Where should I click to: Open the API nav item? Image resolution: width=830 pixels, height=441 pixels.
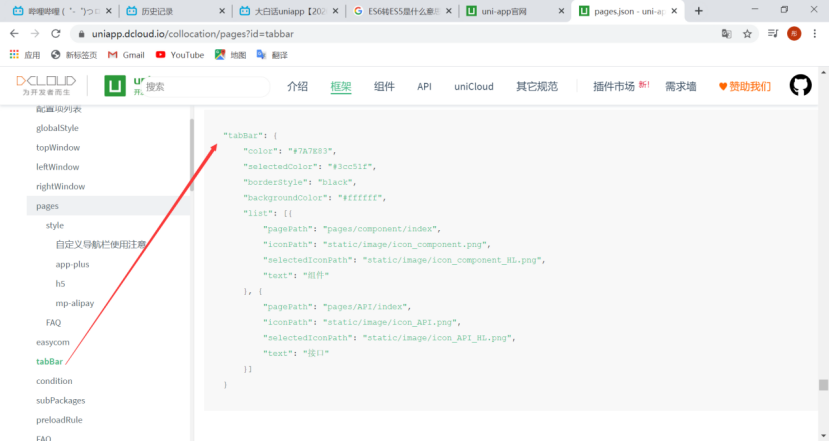(x=425, y=86)
